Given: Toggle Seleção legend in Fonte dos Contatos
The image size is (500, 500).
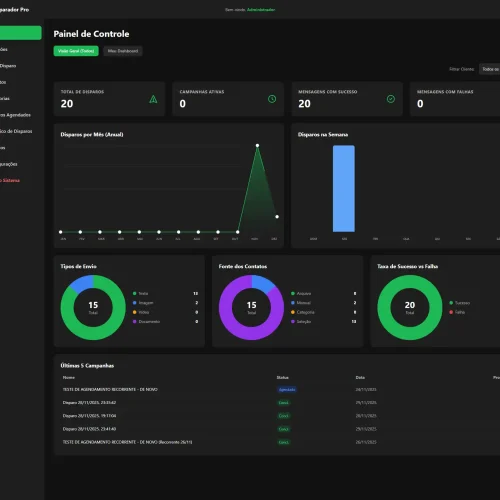Looking at the screenshot, I should tap(301, 322).
